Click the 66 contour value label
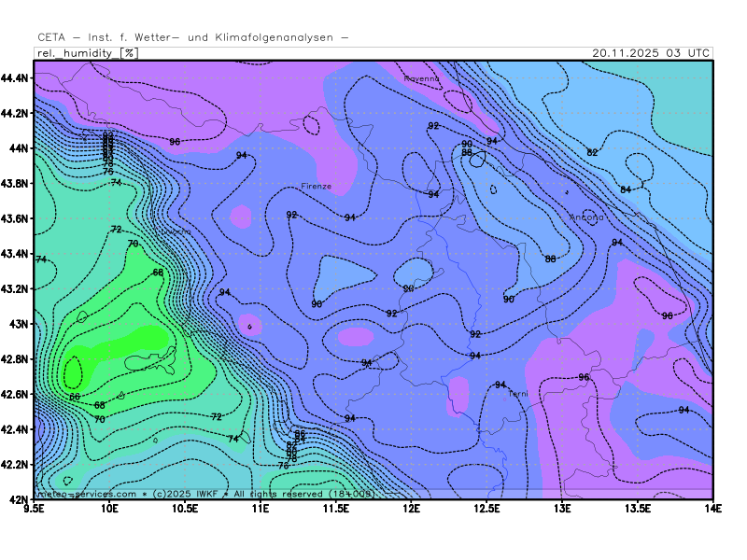This screenshot has width=747, height=560. 158,273
